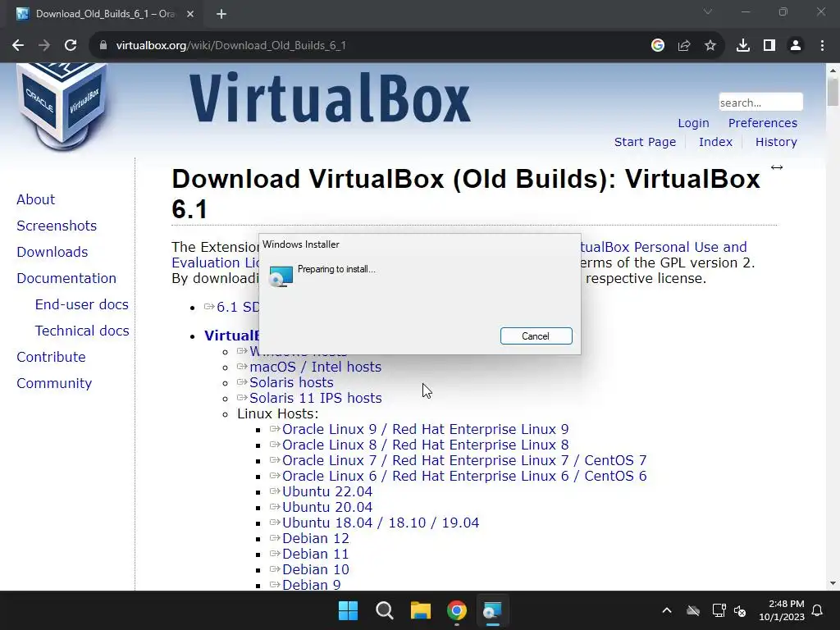Viewport: 840px width, 630px height.
Task: Click the Solaris hosts link
Action: [291, 382]
